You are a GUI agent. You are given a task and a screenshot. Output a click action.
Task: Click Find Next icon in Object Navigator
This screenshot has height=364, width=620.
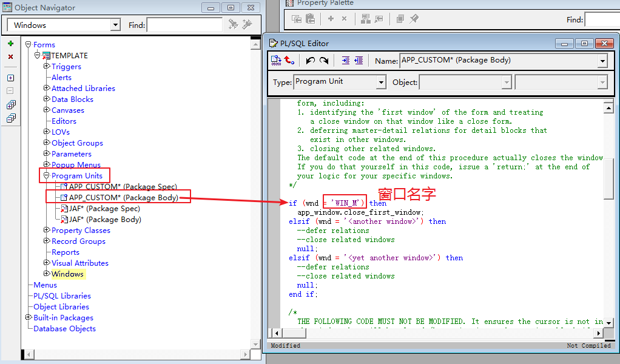click(x=234, y=24)
